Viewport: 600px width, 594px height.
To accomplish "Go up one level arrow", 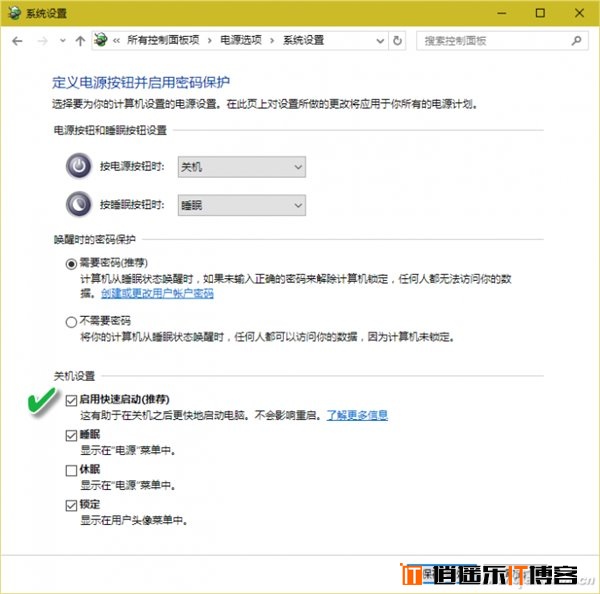I will [80, 41].
